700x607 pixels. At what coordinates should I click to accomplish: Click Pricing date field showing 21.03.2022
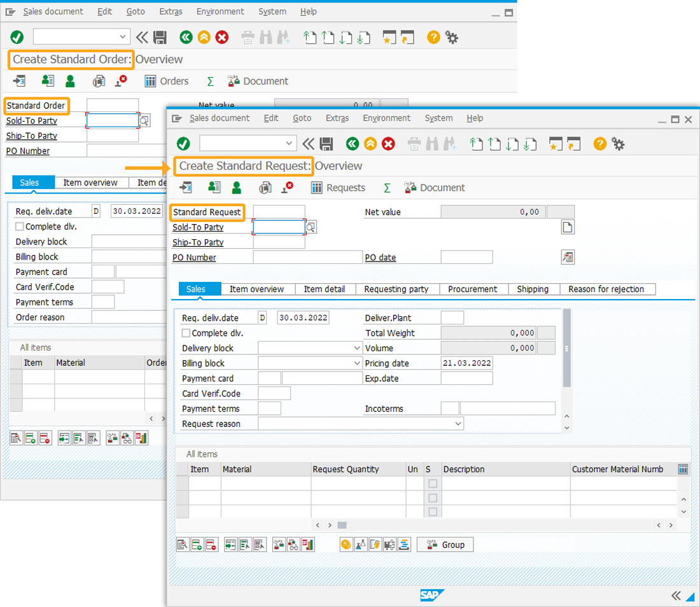coord(466,363)
